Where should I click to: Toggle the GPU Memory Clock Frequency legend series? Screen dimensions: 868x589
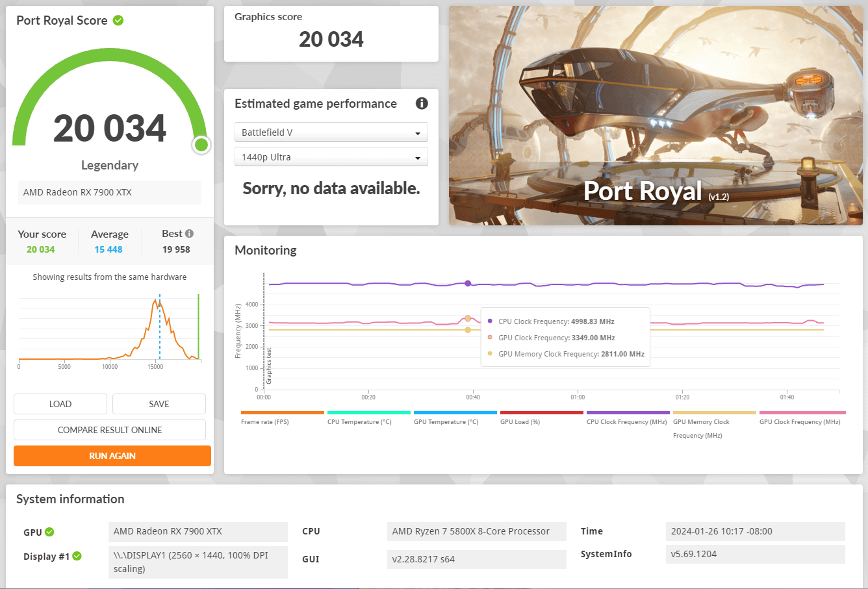[714, 425]
